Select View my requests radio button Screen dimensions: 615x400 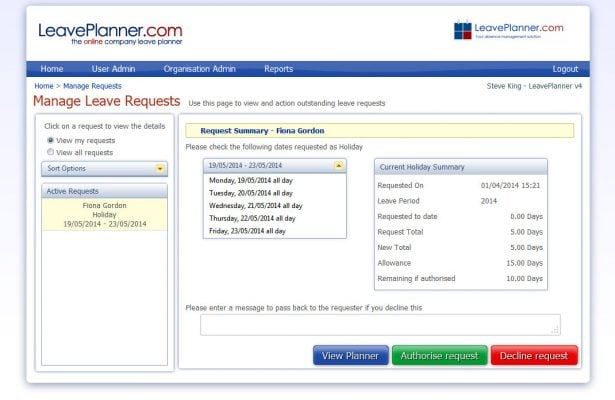(x=50, y=140)
